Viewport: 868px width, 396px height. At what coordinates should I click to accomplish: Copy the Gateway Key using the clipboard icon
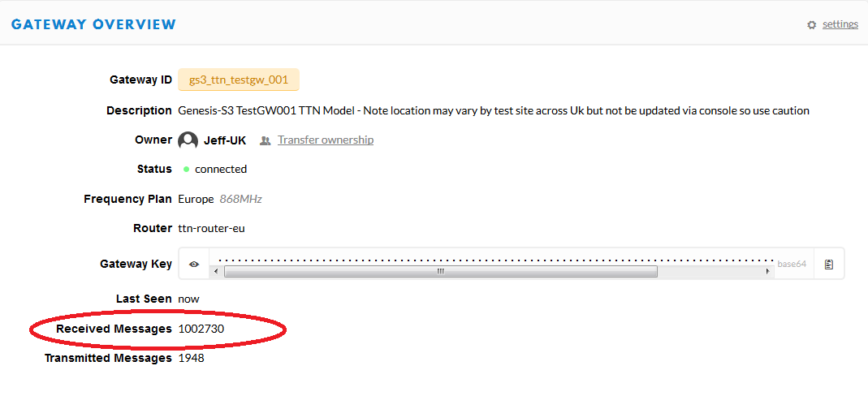tap(828, 265)
